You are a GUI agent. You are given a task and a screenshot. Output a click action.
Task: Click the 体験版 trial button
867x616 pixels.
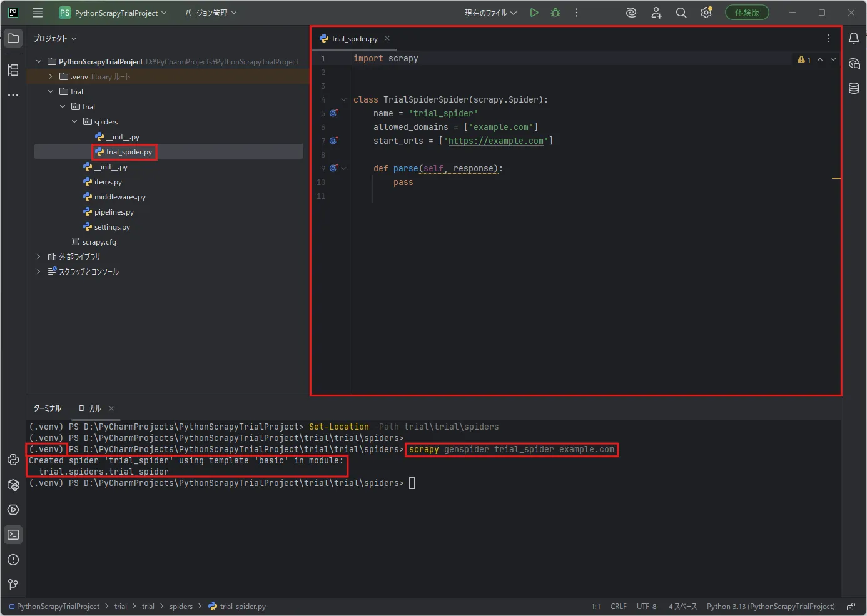747,13
